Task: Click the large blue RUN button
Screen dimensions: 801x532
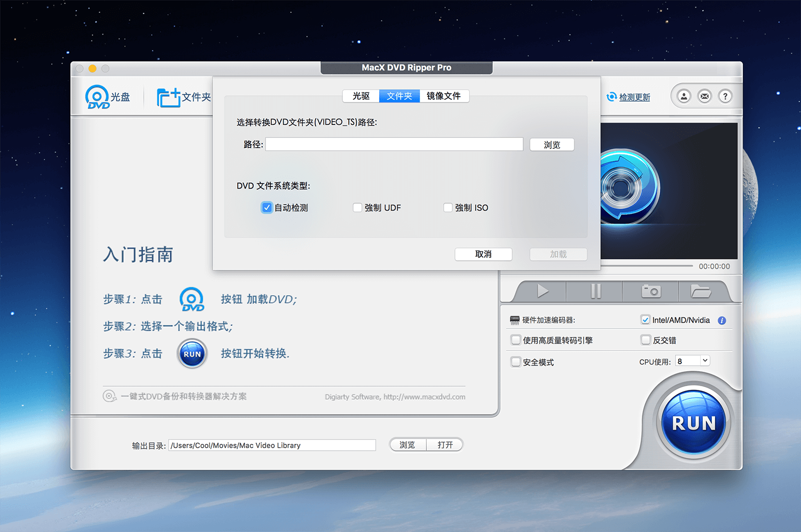Action: point(694,423)
